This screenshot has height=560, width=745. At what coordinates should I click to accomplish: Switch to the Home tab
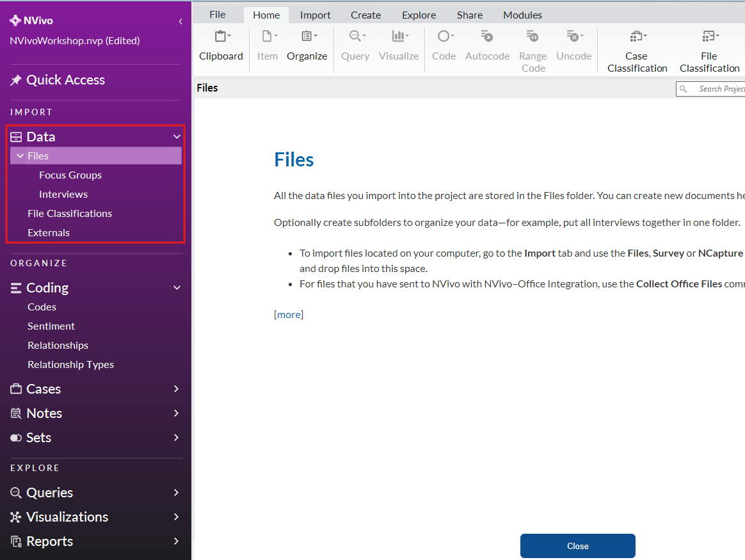click(266, 15)
